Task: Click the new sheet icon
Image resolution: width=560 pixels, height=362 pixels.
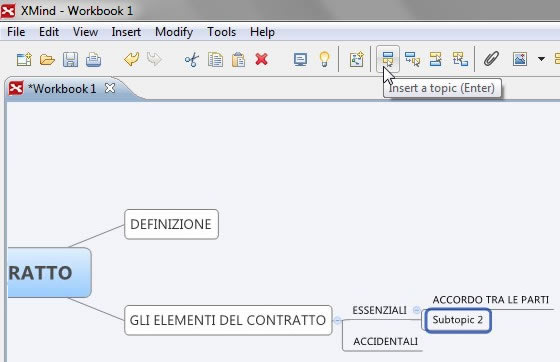Action: [x=356, y=59]
